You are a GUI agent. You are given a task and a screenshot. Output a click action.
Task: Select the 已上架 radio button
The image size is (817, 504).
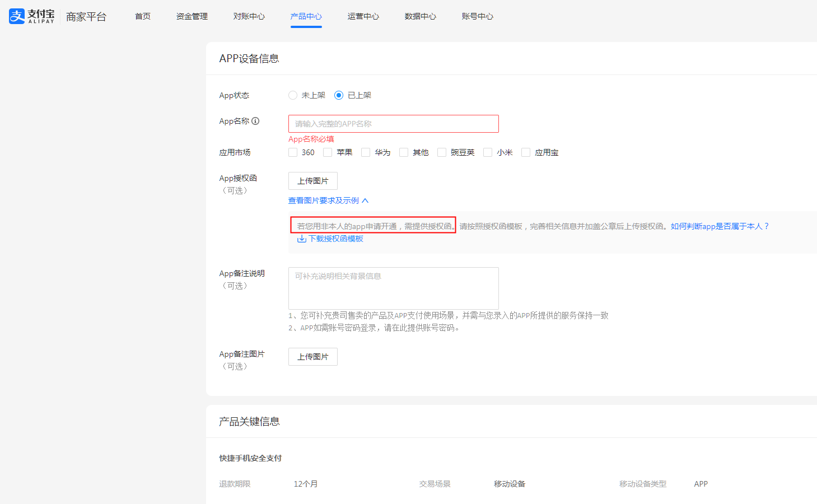[x=339, y=95]
